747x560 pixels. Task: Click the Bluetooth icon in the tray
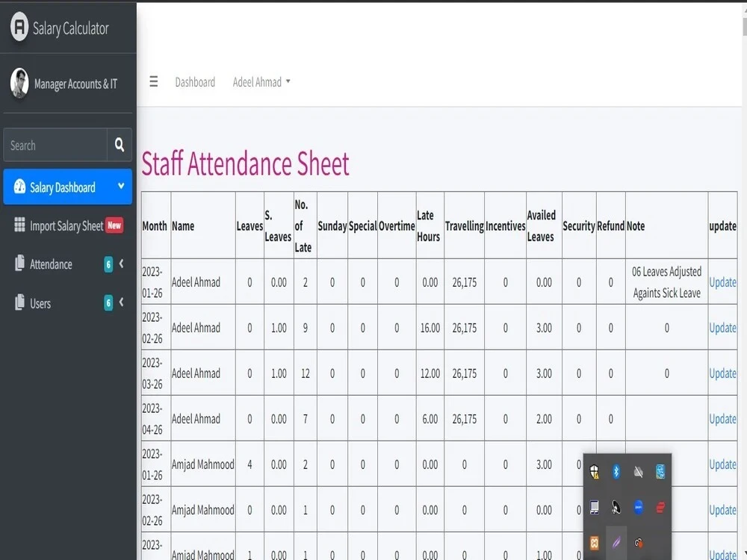tap(616, 472)
